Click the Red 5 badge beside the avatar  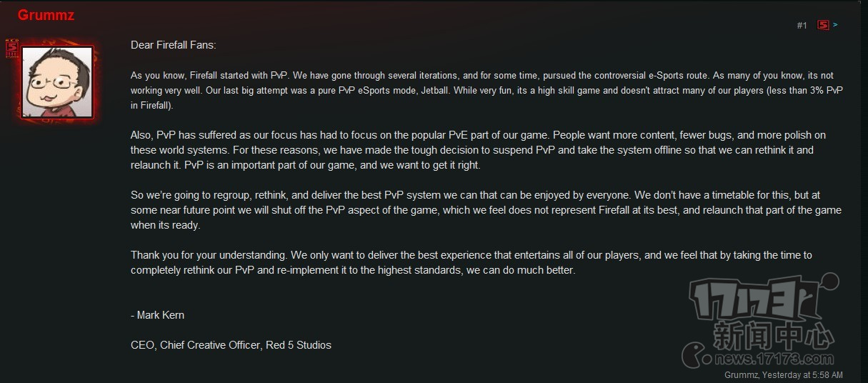(x=11, y=49)
